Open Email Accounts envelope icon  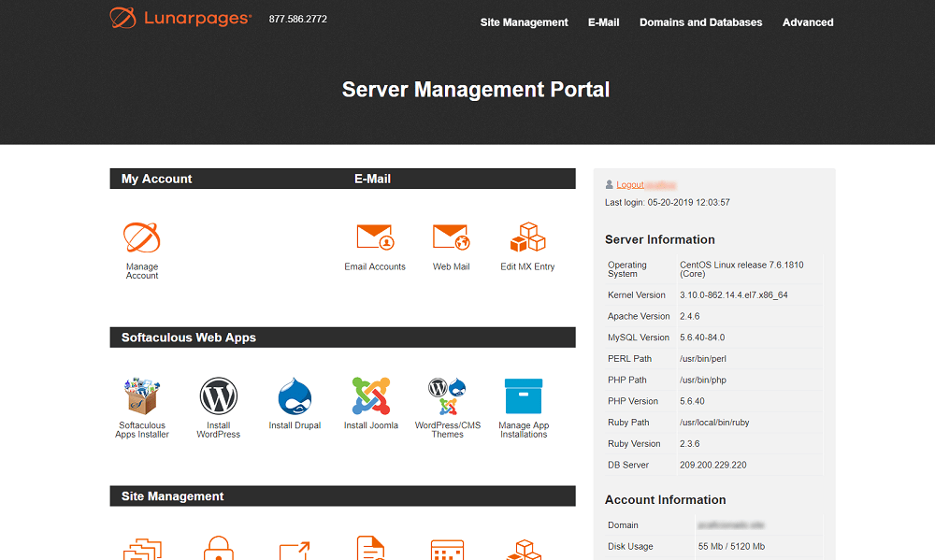click(375, 237)
